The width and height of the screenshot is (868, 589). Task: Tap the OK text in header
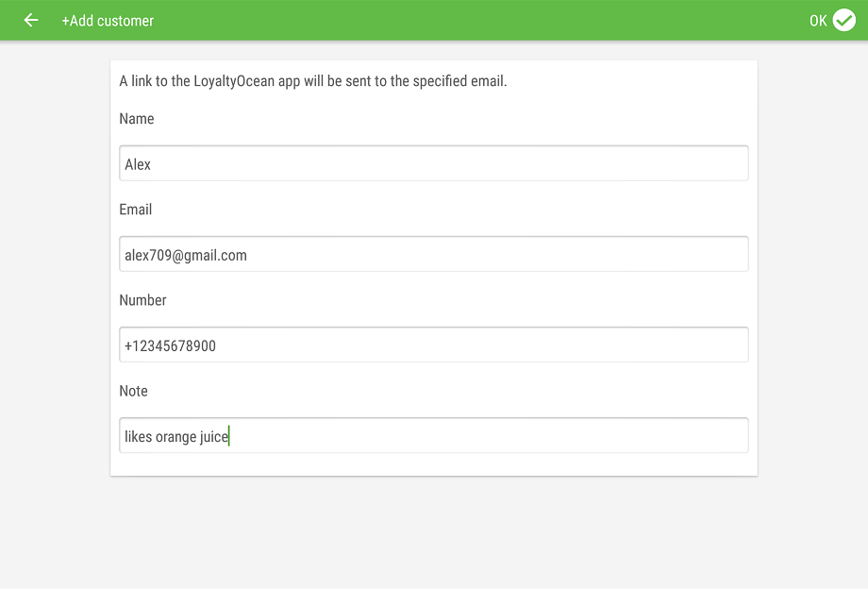pos(818,21)
